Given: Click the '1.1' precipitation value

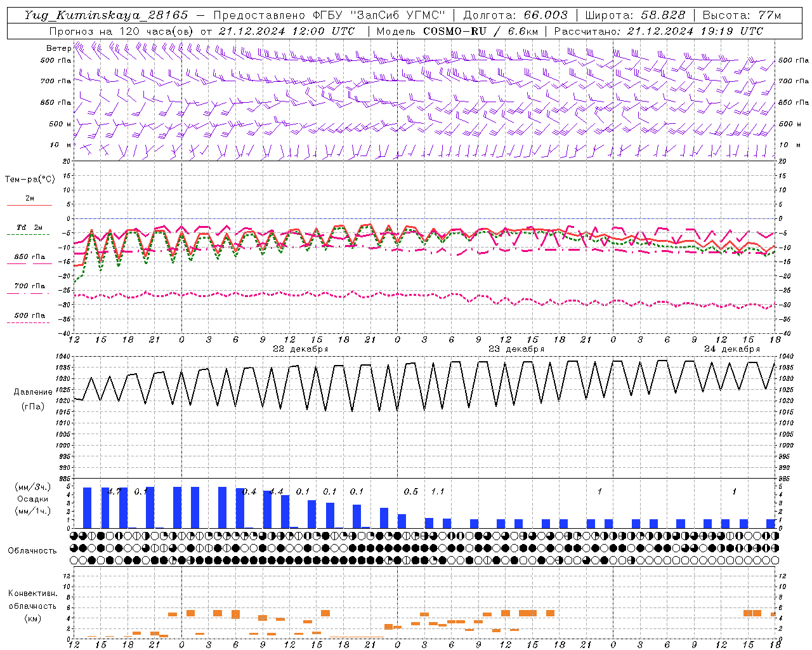Looking at the screenshot, I should tap(438, 491).
